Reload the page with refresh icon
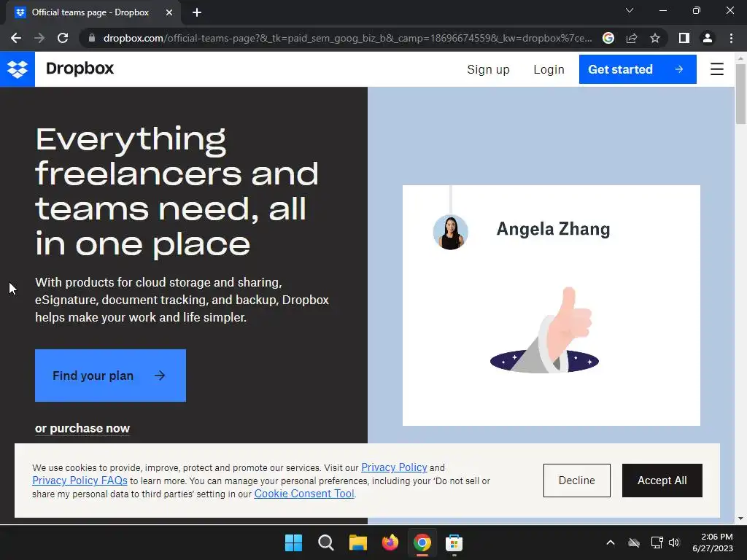The width and height of the screenshot is (747, 560). tap(63, 38)
